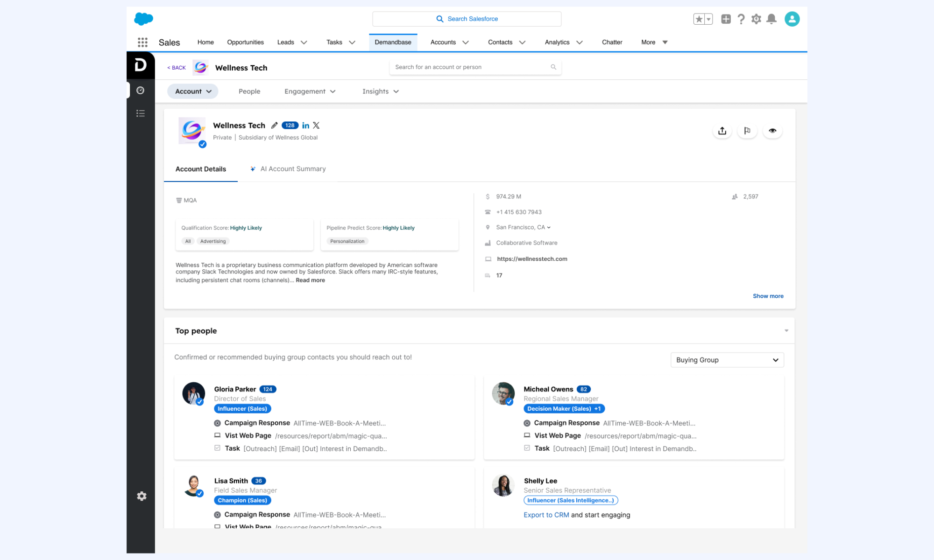Click Micheal Owens' profile photo
This screenshot has height=560, width=934.
[503, 393]
